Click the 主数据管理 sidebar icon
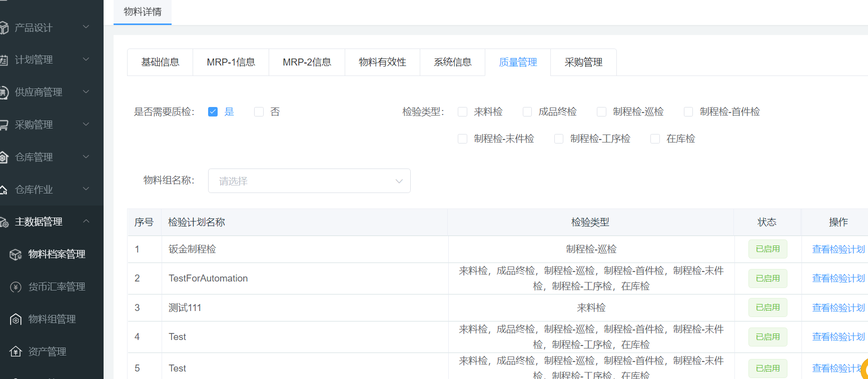 [x=4, y=222]
